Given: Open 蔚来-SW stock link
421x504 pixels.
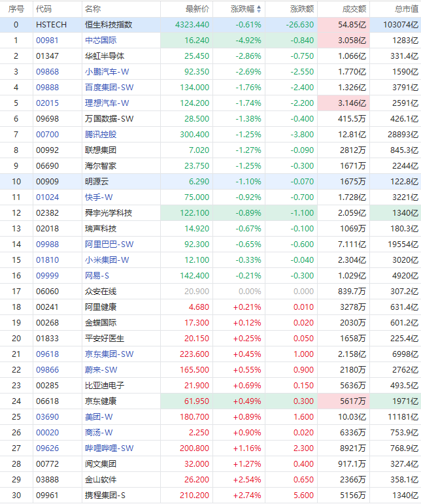Looking at the screenshot, I should point(101,370).
